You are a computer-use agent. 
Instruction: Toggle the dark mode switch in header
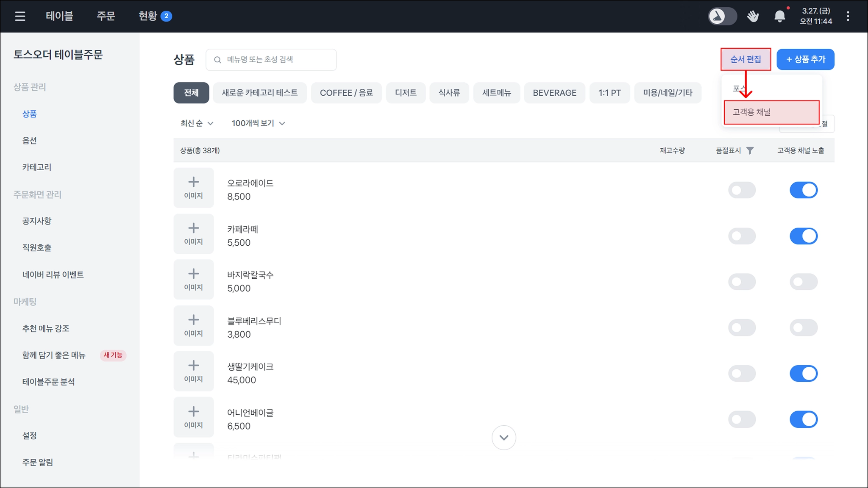tap(722, 17)
